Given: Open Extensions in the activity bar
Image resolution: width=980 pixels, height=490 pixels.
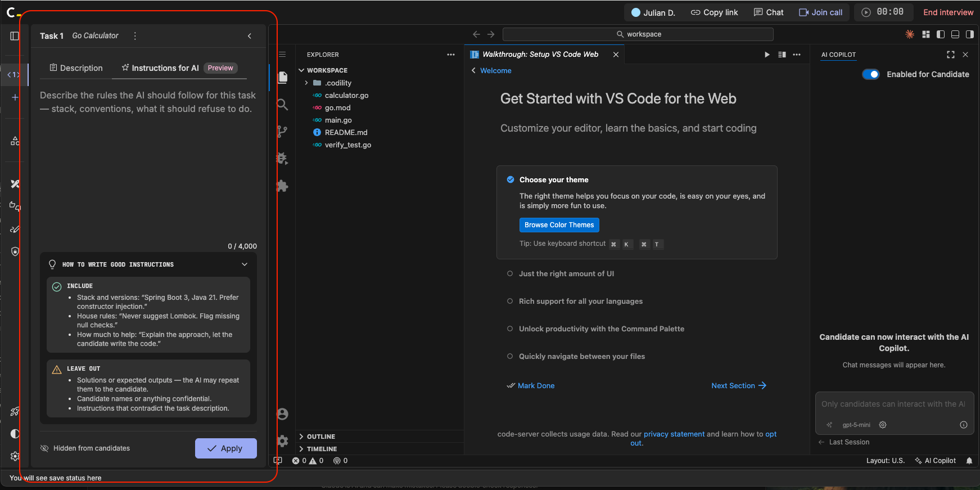Looking at the screenshot, I should pos(283,186).
